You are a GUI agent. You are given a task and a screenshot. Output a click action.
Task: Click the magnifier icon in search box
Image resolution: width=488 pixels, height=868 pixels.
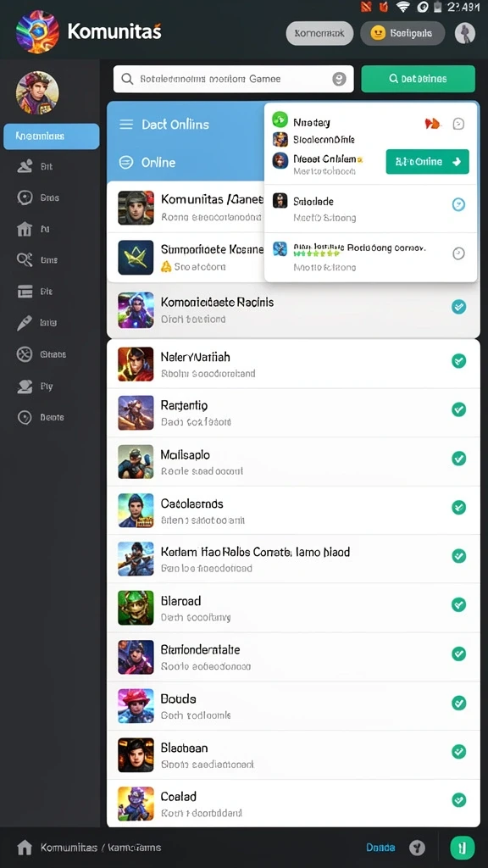coord(127,79)
